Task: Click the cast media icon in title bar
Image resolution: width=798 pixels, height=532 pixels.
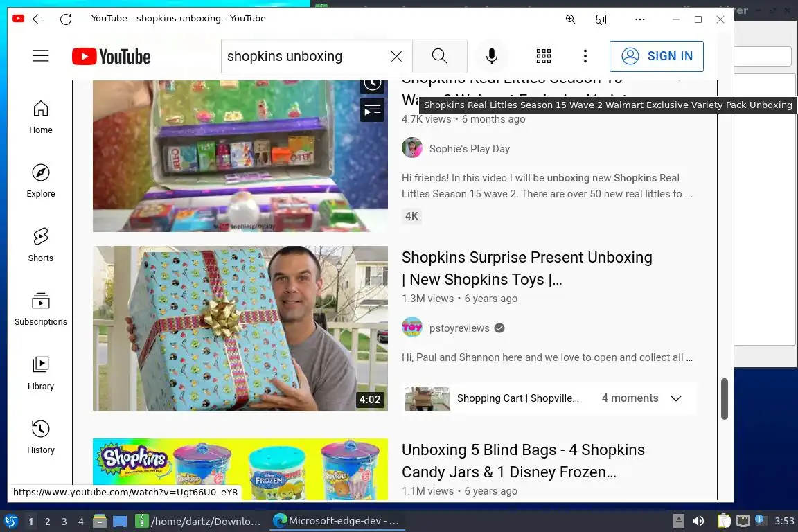Action: (601, 19)
